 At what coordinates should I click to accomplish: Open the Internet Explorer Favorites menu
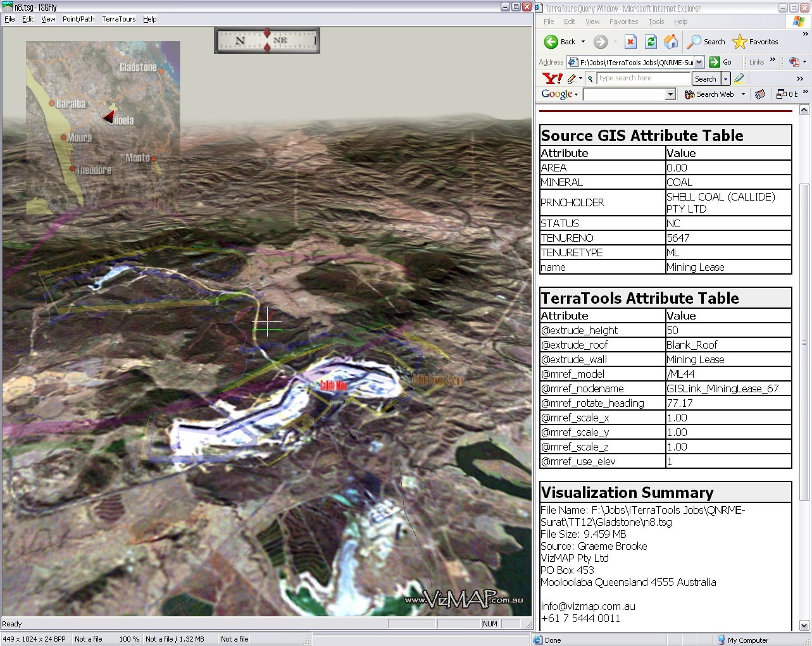pyautogui.click(x=623, y=22)
